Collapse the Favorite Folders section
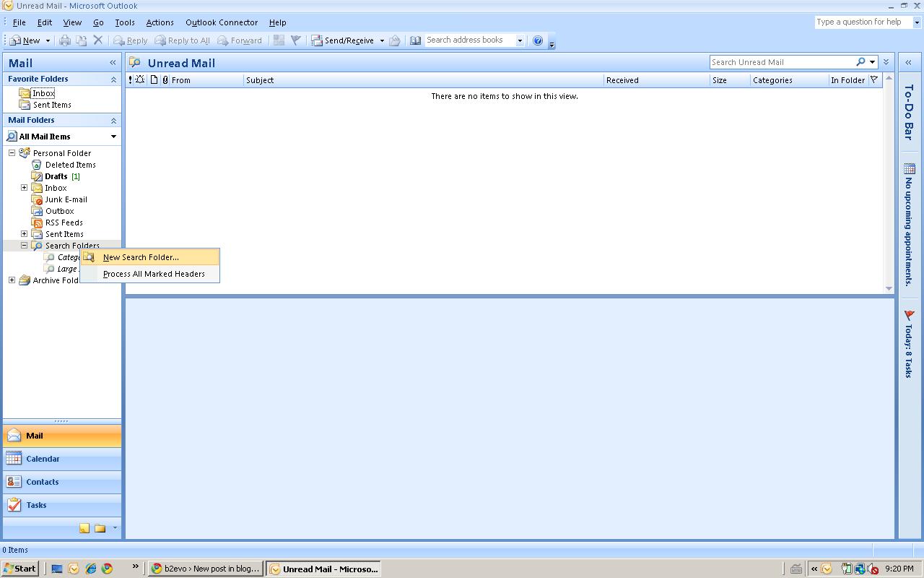This screenshot has width=924, height=578. tap(113, 79)
